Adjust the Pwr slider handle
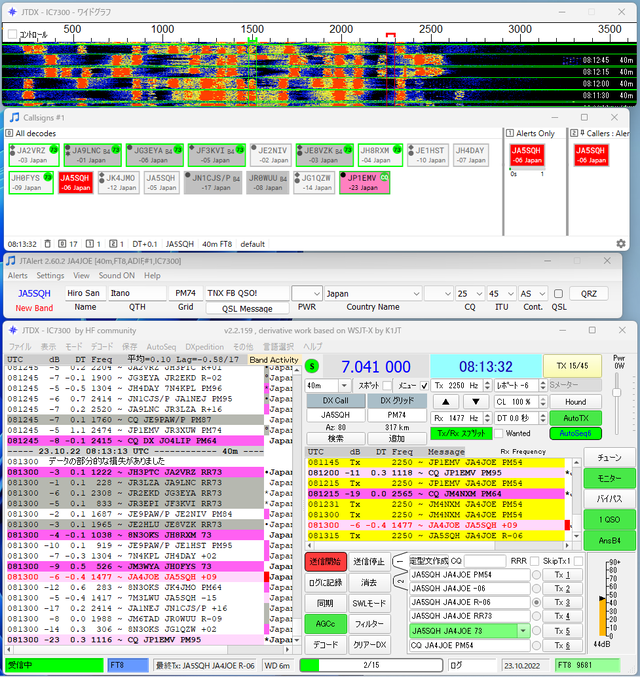The width and height of the screenshot is (640, 677). (617, 392)
